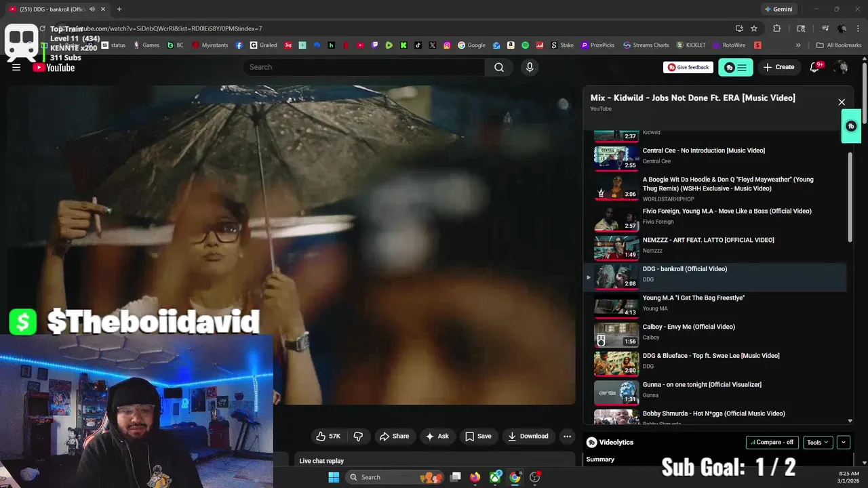868x488 pixels.
Task: Open the Create button
Action: click(x=778, y=67)
